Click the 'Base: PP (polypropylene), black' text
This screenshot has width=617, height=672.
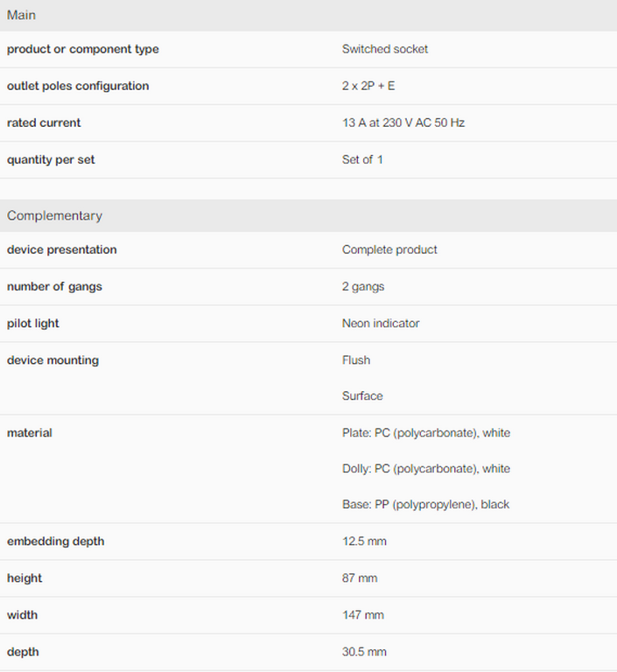(425, 504)
